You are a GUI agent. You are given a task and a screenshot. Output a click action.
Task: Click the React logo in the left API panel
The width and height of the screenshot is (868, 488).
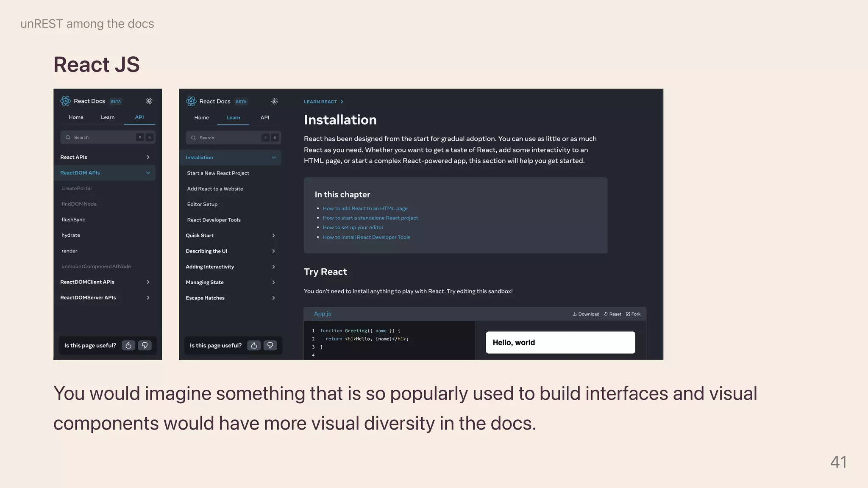(x=65, y=101)
